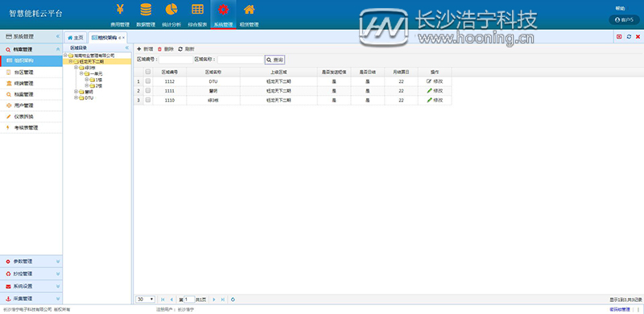Viewport: 644px width, 314px height.
Task: Click the green pencil 修改 in row 1111
Action: point(435,91)
